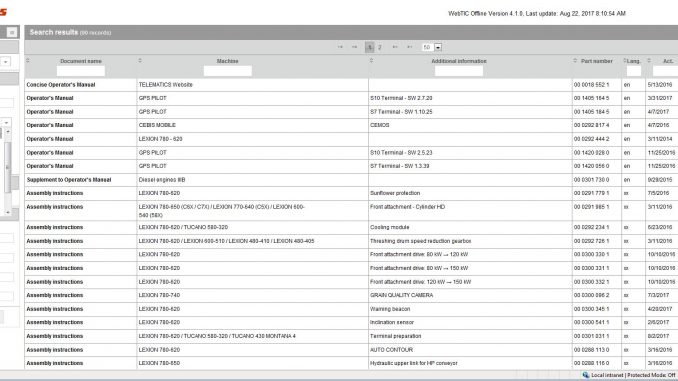This screenshot has width=678, height=381.
Task: Select 'Warning beacon' cell
Action: (390, 309)
